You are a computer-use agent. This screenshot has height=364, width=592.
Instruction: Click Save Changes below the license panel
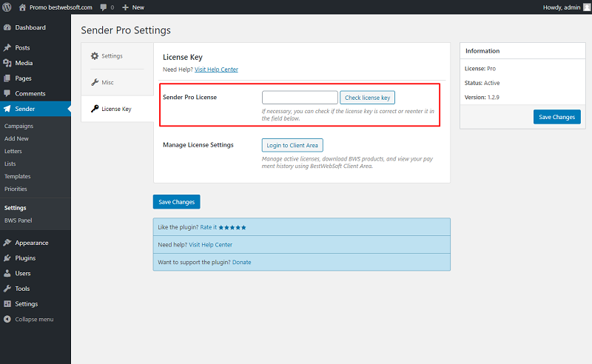176,202
